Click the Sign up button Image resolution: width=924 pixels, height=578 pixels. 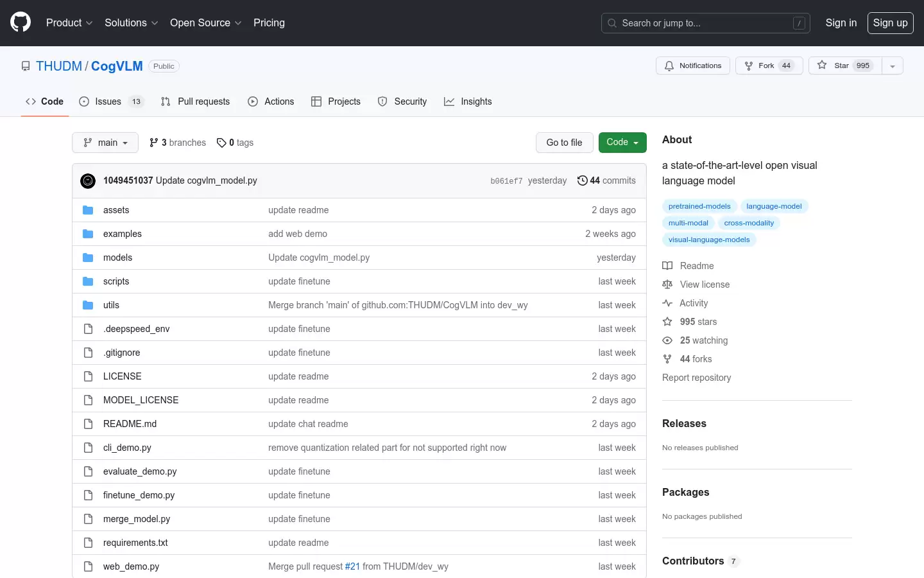click(x=890, y=23)
